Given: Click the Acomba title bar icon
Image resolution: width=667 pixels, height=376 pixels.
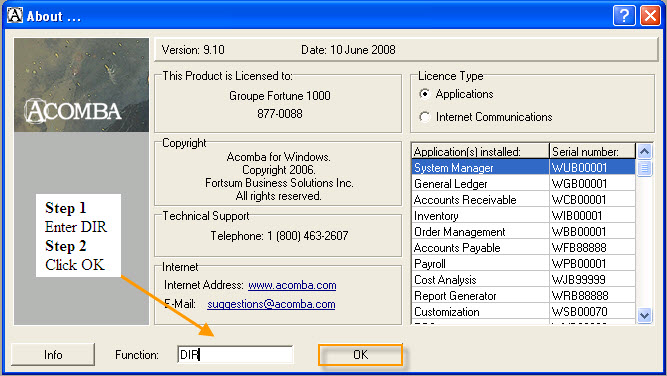Looking at the screenshot, I should coord(15,15).
